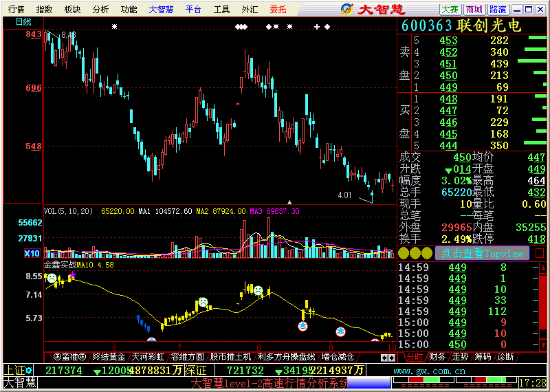Open the 功能 menu

tap(129, 10)
